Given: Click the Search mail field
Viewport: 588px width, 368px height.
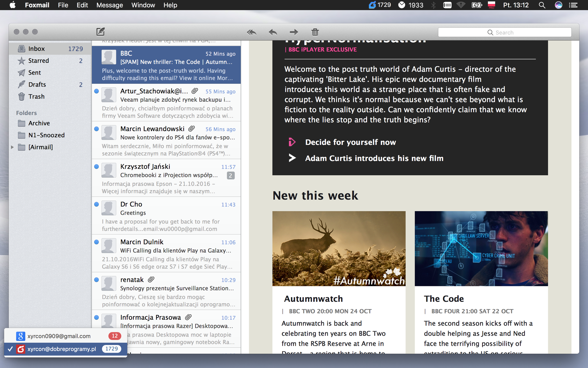Looking at the screenshot, I should [504, 32].
